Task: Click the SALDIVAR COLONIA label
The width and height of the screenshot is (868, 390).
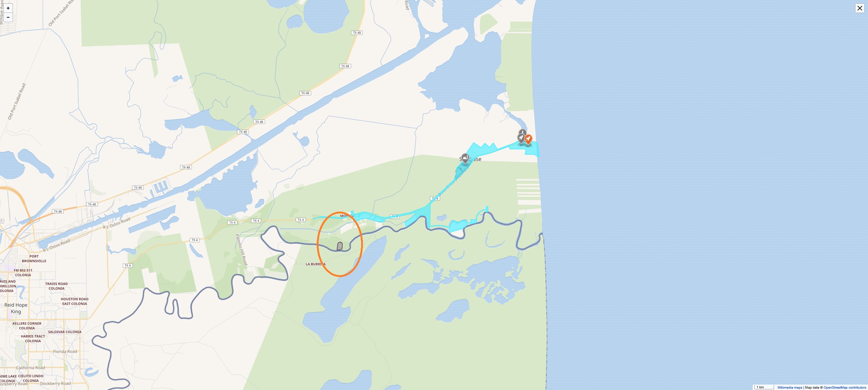Action: coord(65,332)
